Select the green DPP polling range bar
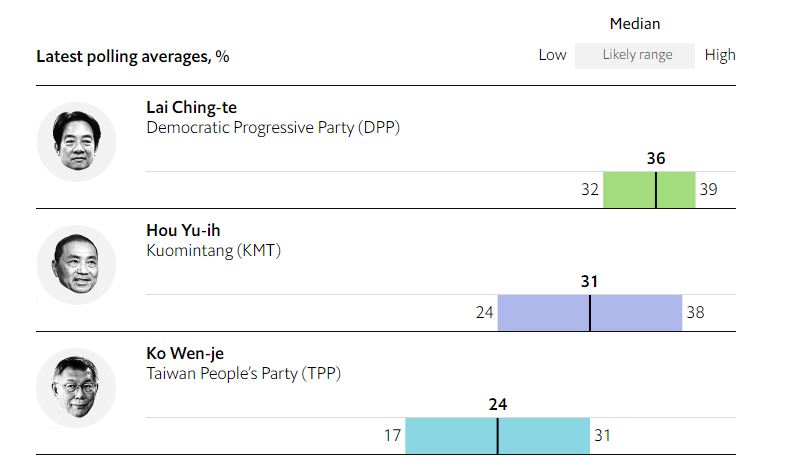The height and width of the screenshot is (474, 797). pos(649,189)
